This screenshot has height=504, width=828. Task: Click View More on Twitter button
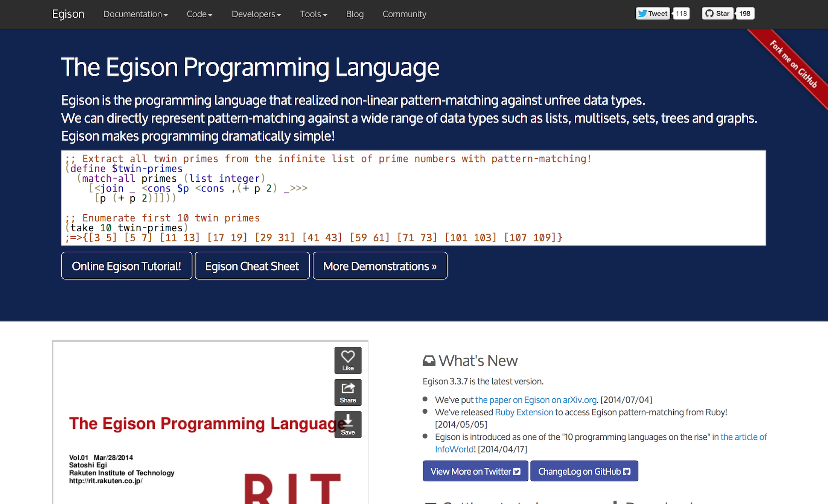coord(475,471)
